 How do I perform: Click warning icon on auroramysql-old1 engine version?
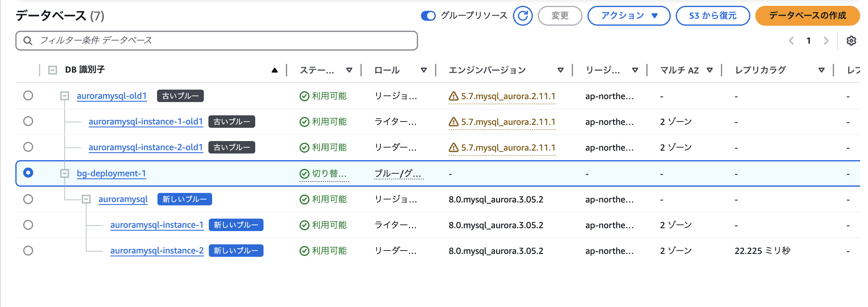tap(454, 96)
